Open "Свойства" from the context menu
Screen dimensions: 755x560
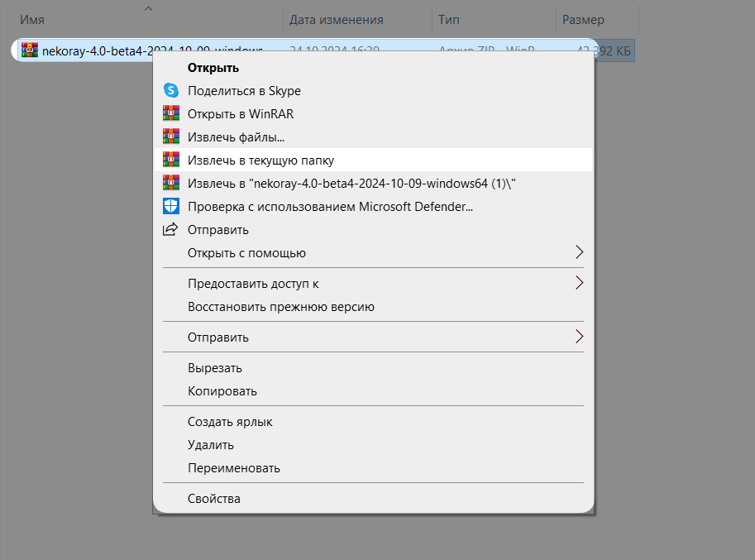click(x=214, y=499)
